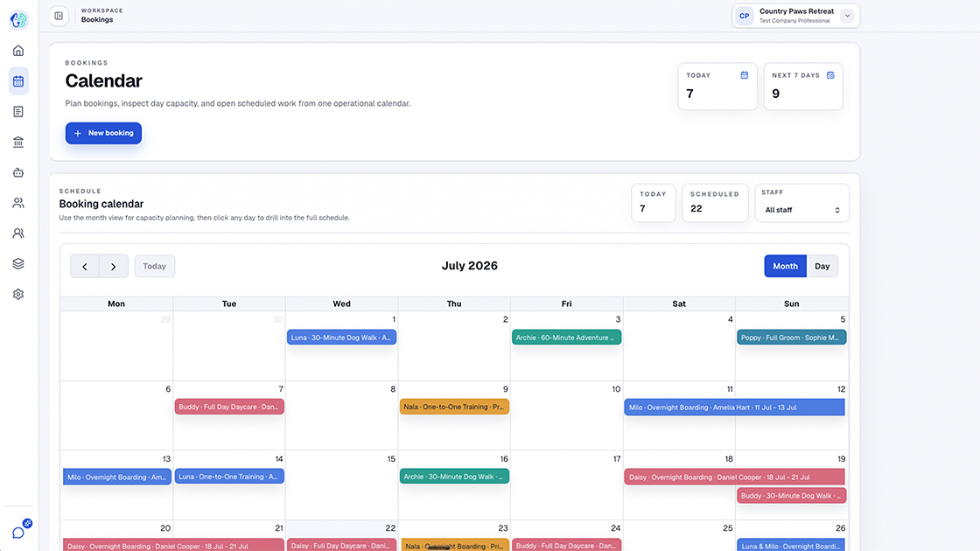
Task: Open the layers stack sidebar icon
Action: [x=18, y=263]
